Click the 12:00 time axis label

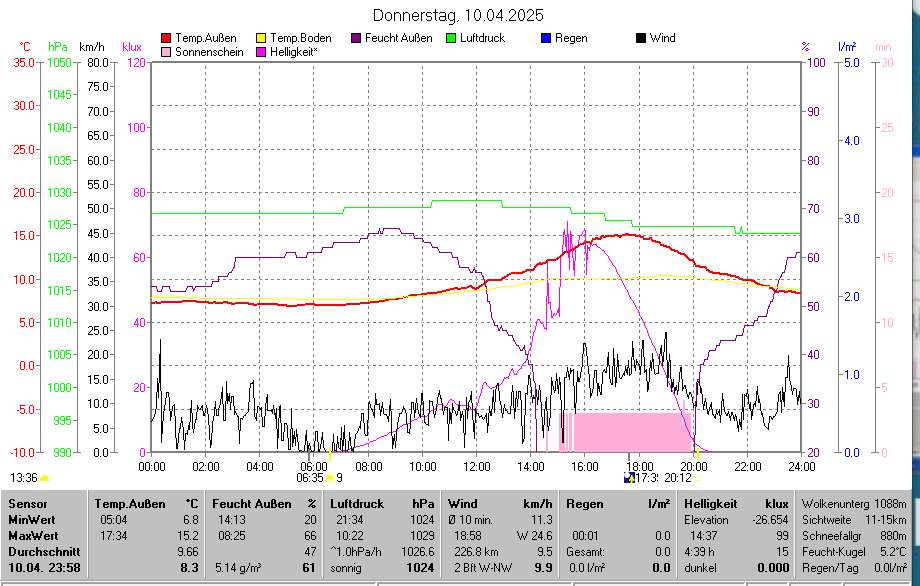pos(476,467)
